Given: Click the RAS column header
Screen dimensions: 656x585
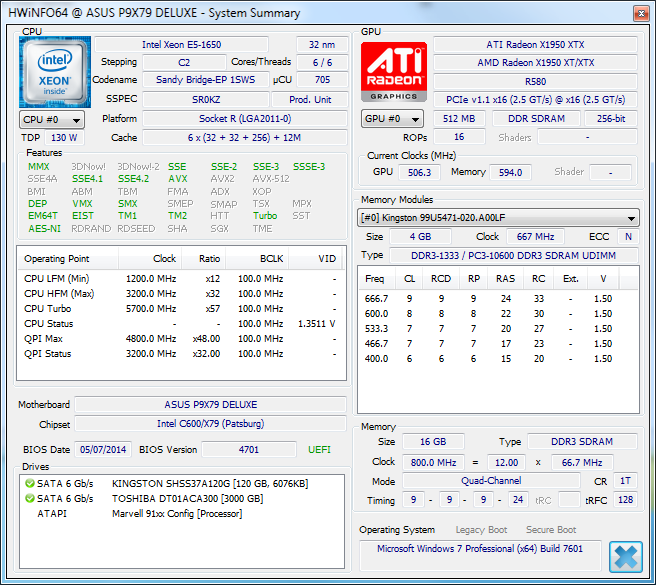Looking at the screenshot, I should (x=505, y=279).
